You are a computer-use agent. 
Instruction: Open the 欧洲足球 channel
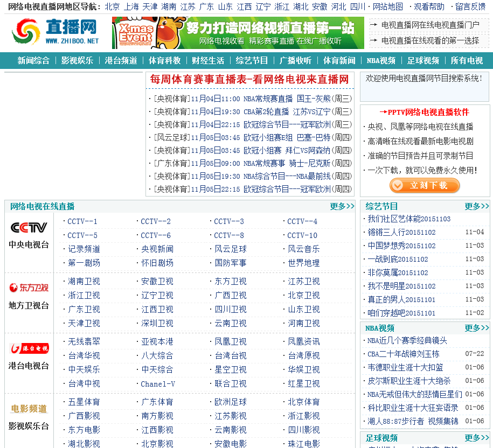coord(231,402)
